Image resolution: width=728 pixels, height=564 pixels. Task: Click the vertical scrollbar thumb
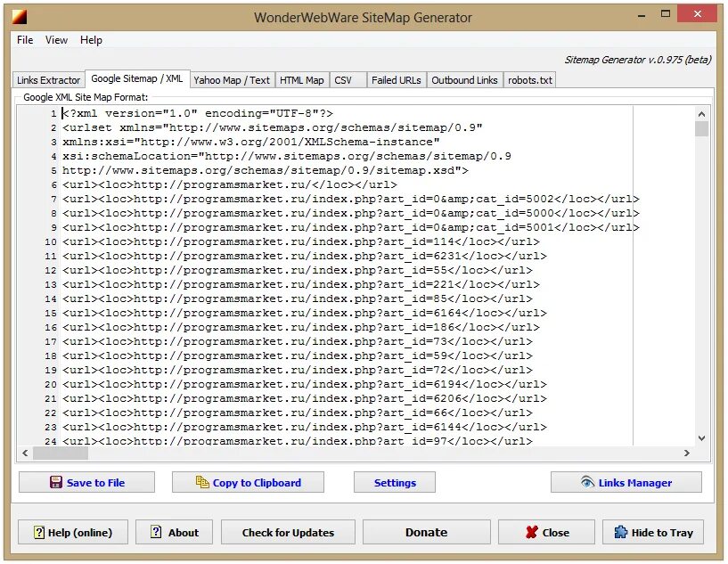(701, 128)
